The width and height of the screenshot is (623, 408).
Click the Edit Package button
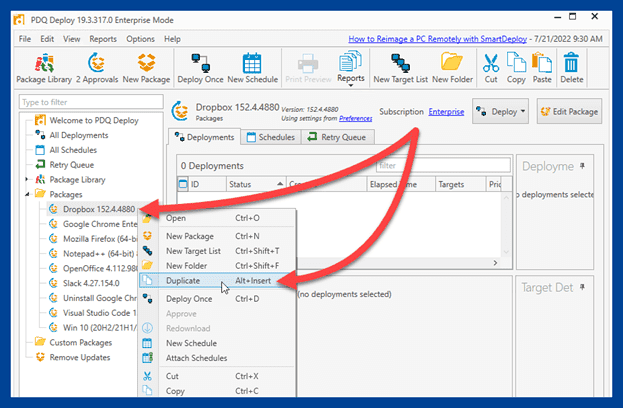[569, 111]
